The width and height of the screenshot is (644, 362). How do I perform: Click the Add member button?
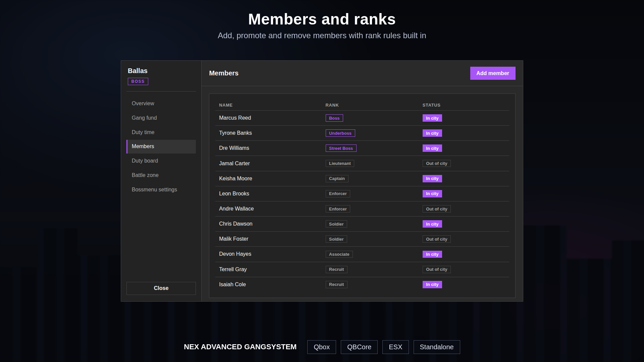(493, 73)
